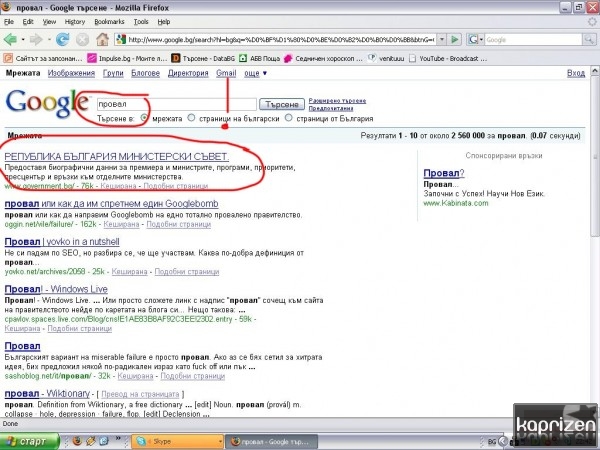Open the sponsored 'Провал?' ad link
This screenshot has height=450, width=600.
pyautogui.click(x=444, y=173)
